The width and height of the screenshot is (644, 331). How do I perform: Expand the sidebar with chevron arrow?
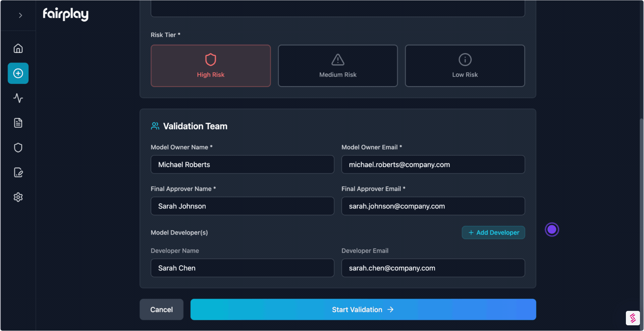[20, 15]
